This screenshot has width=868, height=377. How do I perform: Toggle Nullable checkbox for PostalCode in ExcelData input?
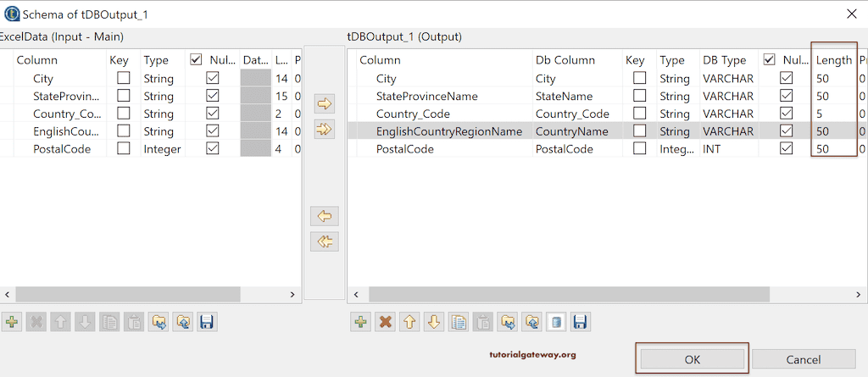[x=213, y=149]
